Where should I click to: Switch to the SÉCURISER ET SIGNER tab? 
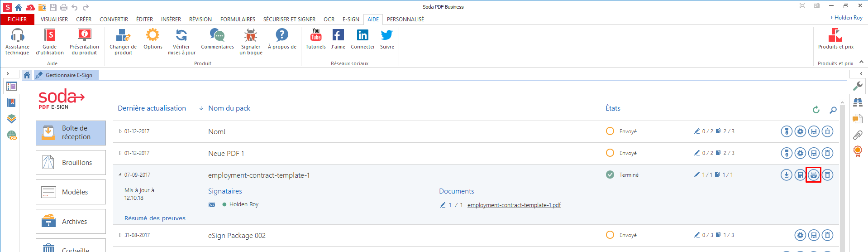click(x=290, y=19)
